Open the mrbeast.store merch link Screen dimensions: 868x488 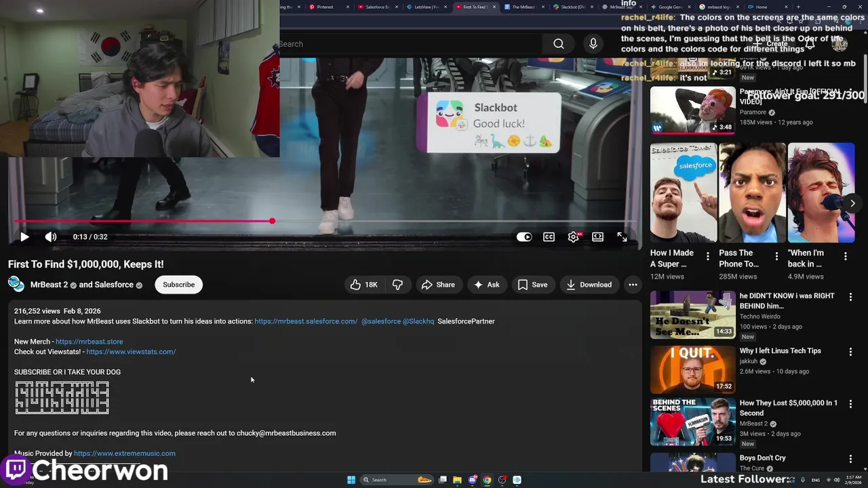[89, 342]
